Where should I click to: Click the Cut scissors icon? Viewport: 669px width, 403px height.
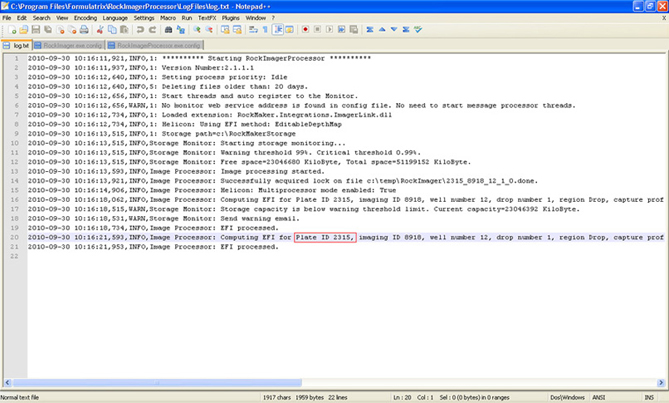tap(100, 29)
